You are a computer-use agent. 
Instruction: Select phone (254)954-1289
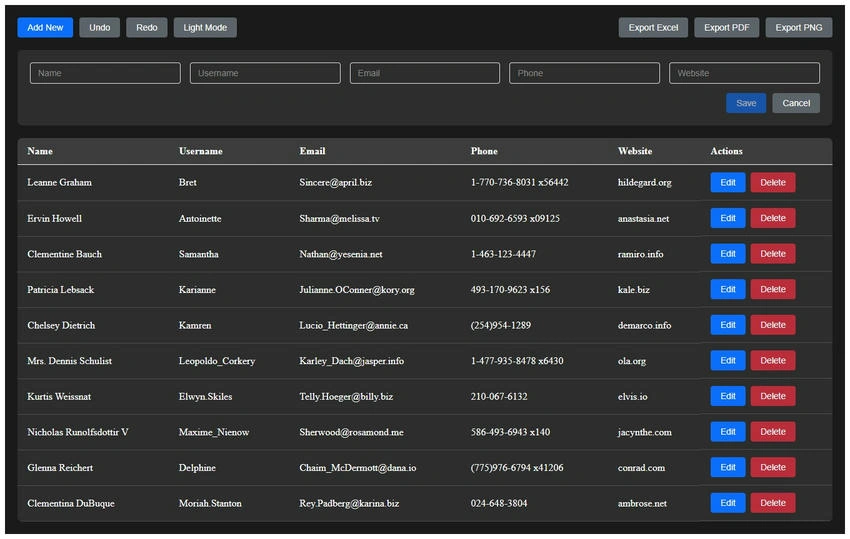pyautogui.click(x=500, y=325)
